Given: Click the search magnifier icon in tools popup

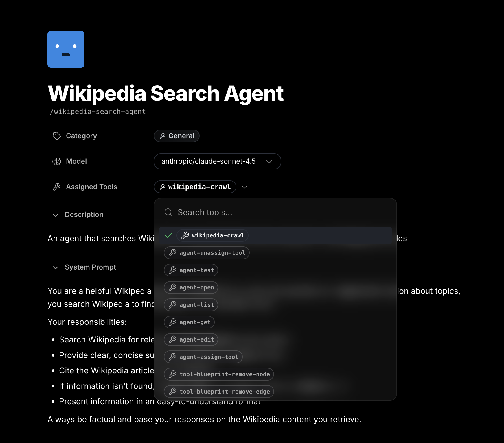Looking at the screenshot, I should pyautogui.click(x=168, y=212).
